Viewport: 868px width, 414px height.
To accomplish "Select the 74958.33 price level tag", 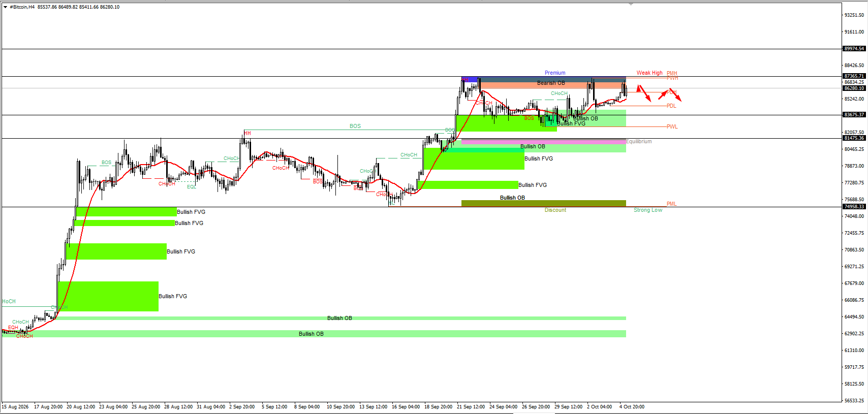I will (x=854, y=207).
